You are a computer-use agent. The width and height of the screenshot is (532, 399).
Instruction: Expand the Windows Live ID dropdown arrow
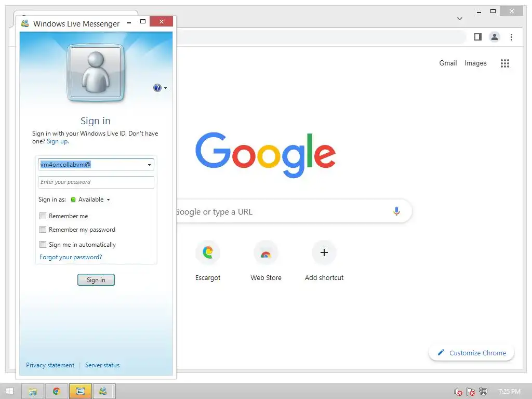(x=149, y=165)
